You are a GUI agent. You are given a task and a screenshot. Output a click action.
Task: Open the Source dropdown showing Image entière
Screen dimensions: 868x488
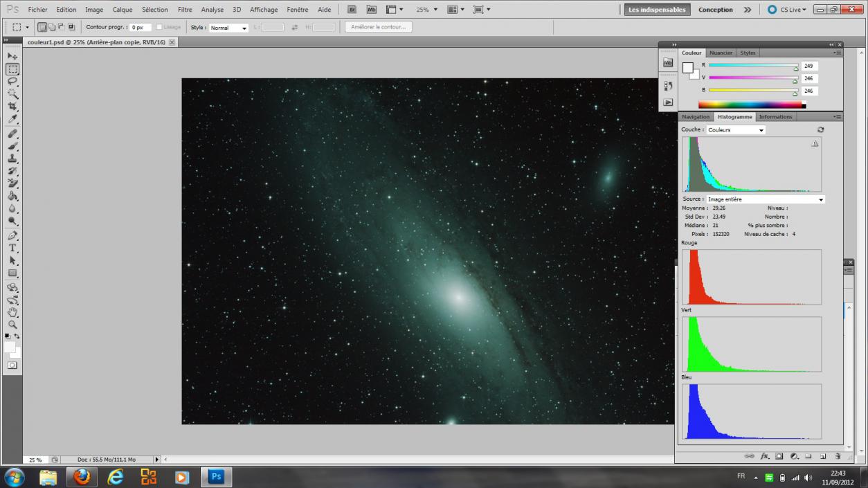pos(766,199)
